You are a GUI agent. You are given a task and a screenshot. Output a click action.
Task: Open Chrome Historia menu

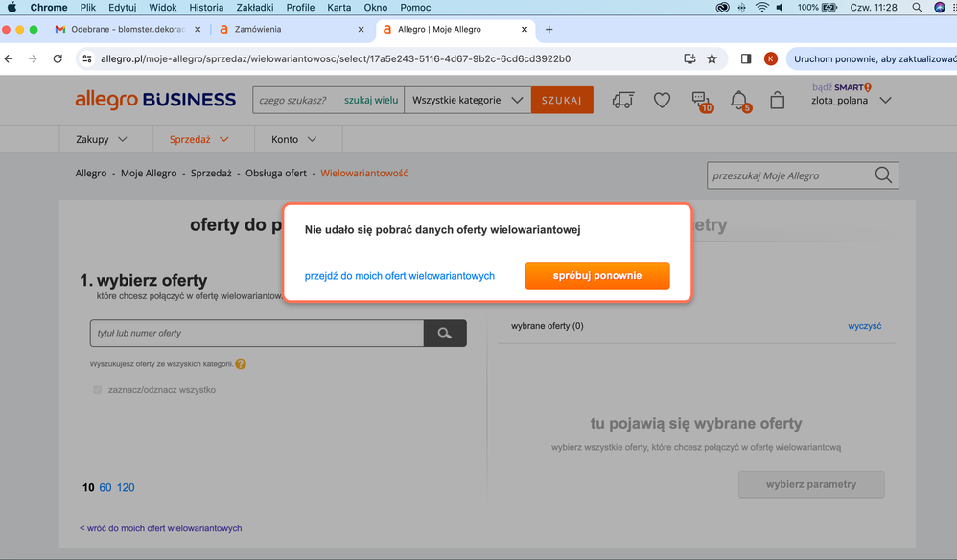click(206, 8)
